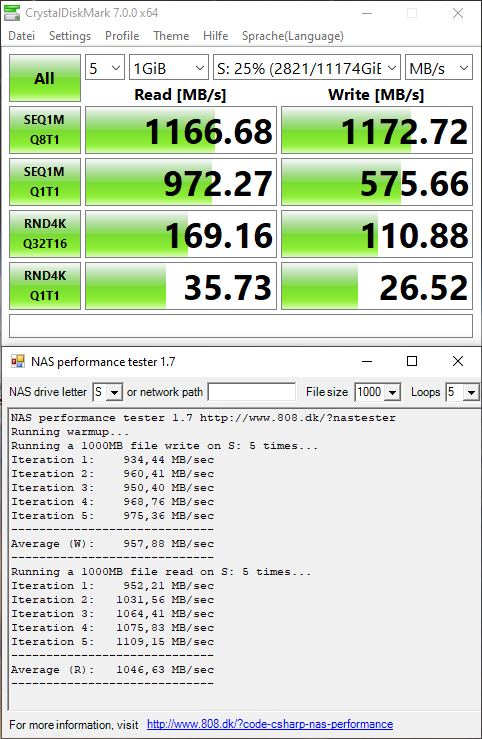Click the SEQ1M Q8T1 read result 1166.68

pyautogui.click(x=181, y=130)
